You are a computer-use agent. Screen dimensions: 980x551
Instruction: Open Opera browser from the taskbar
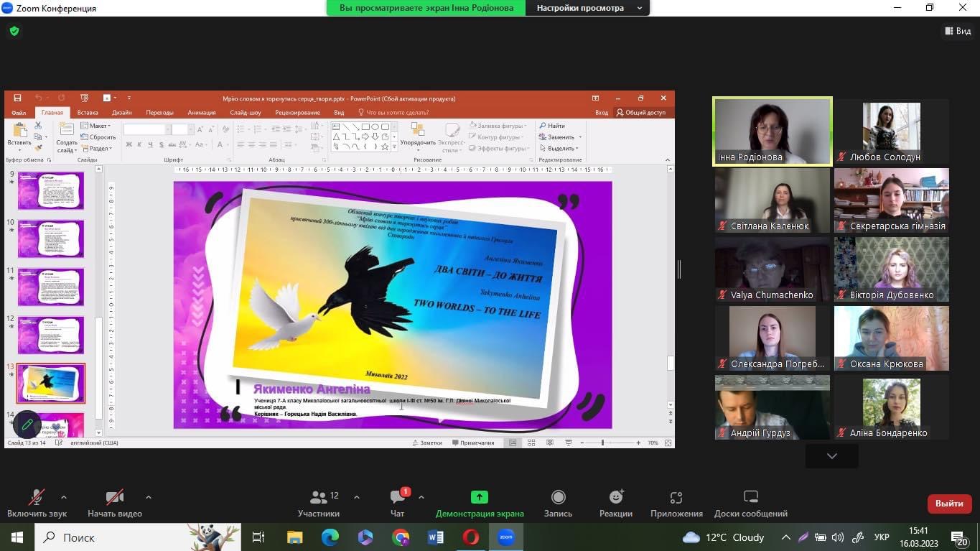(471, 537)
